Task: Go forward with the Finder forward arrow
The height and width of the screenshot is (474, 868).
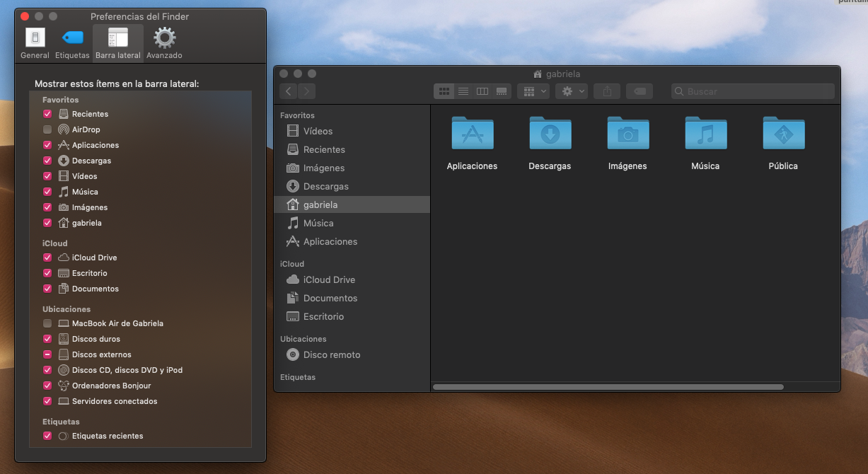Action: pos(306,91)
